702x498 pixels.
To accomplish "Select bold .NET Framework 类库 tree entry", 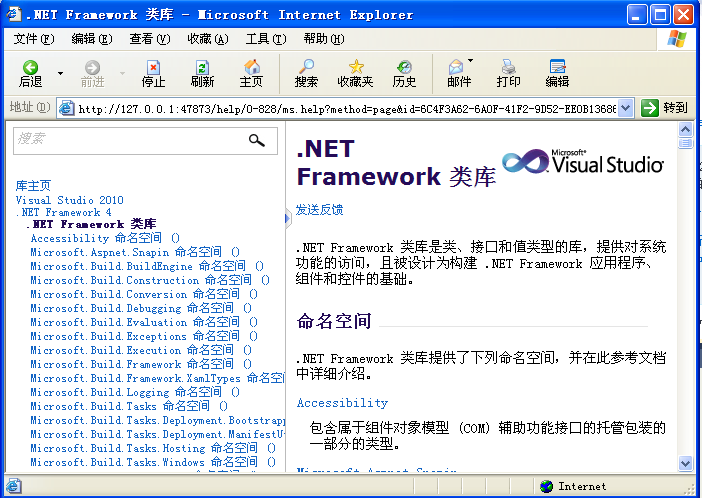I will [91, 223].
